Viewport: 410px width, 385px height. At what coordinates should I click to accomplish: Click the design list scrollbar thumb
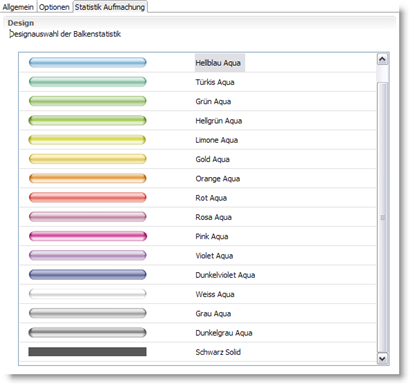tap(382, 217)
